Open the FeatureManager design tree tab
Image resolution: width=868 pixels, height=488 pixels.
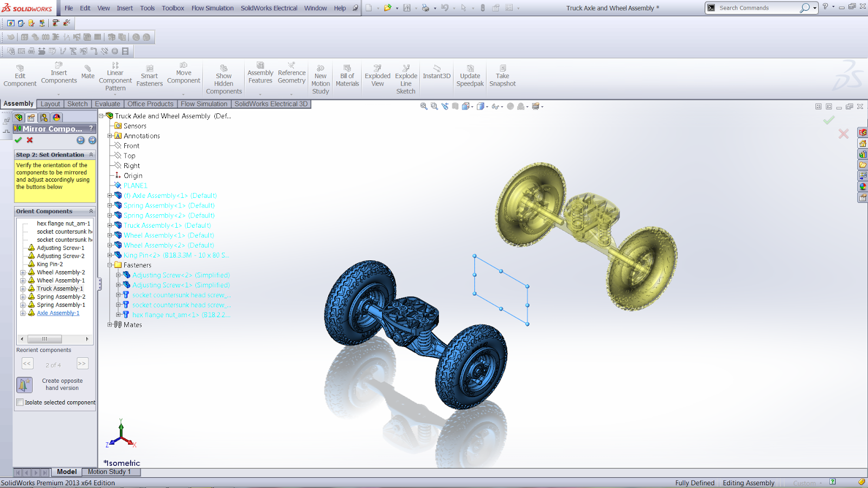coord(19,118)
